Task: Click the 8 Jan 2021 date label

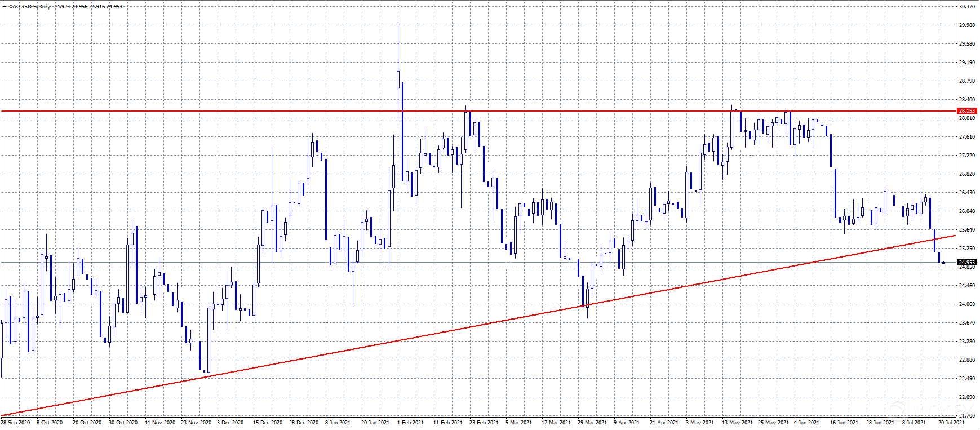Action: pyautogui.click(x=338, y=423)
